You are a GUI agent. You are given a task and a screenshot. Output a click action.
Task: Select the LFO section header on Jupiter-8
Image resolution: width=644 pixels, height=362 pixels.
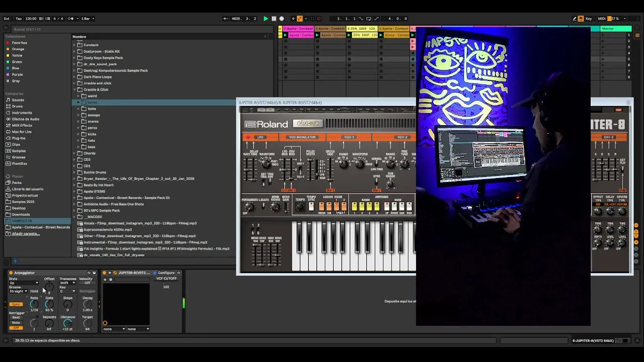pyautogui.click(x=259, y=137)
